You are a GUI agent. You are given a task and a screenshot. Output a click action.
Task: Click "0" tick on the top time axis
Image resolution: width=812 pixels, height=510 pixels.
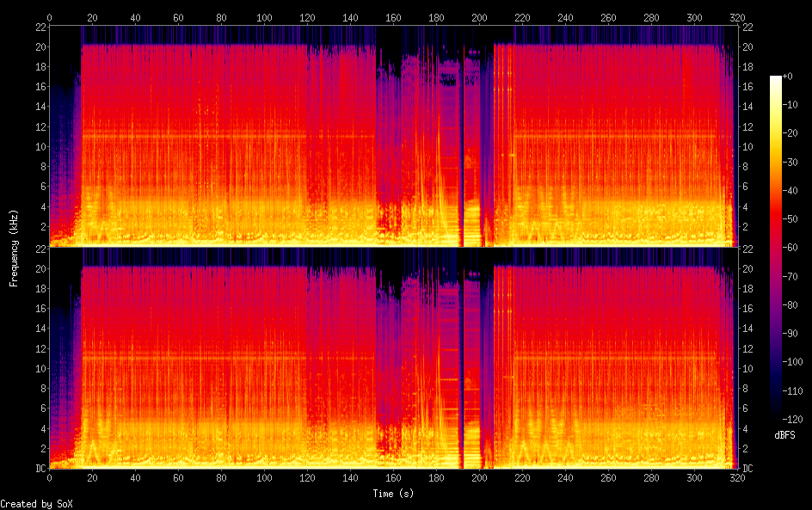(x=49, y=17)
